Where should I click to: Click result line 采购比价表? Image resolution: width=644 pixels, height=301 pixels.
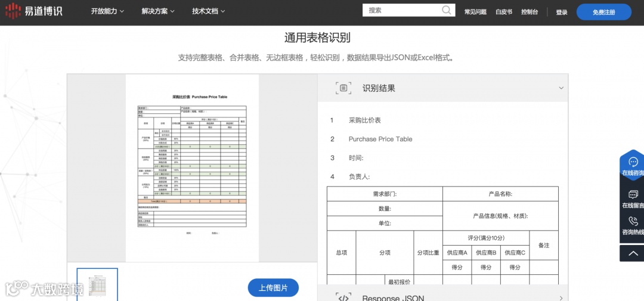tap(365, 120)
